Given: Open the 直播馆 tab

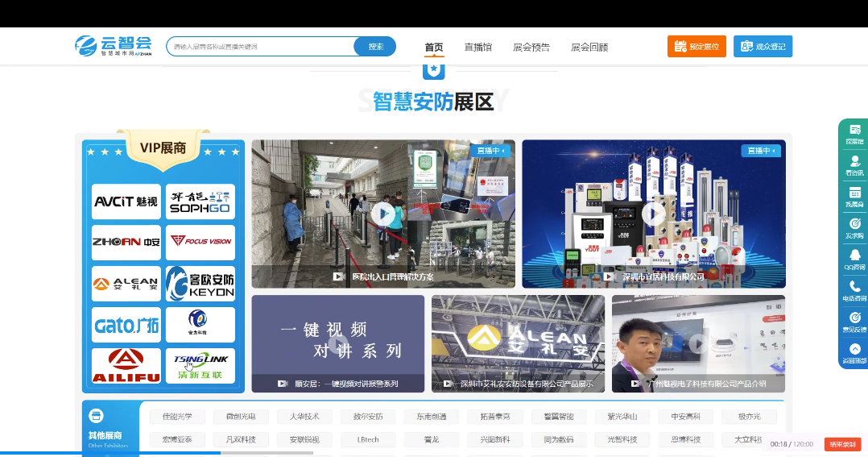Looking at the screenshot, I should (x=477, y=47).
